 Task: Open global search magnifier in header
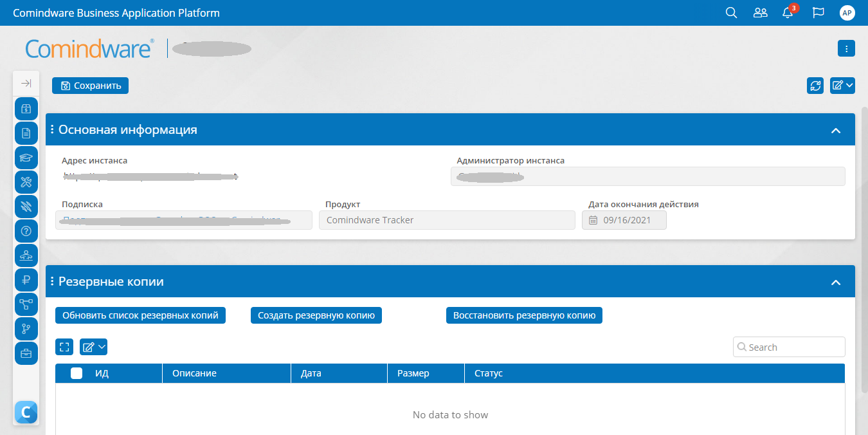click(x=731, y=13)
